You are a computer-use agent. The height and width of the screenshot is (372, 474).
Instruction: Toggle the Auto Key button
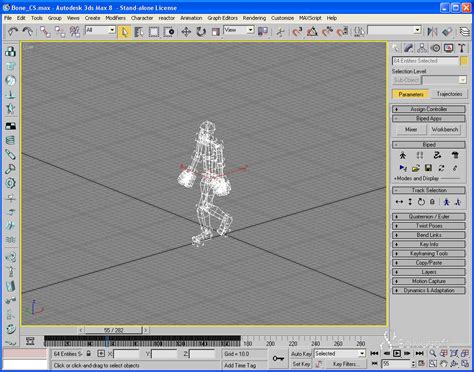[x=301, y=354]
